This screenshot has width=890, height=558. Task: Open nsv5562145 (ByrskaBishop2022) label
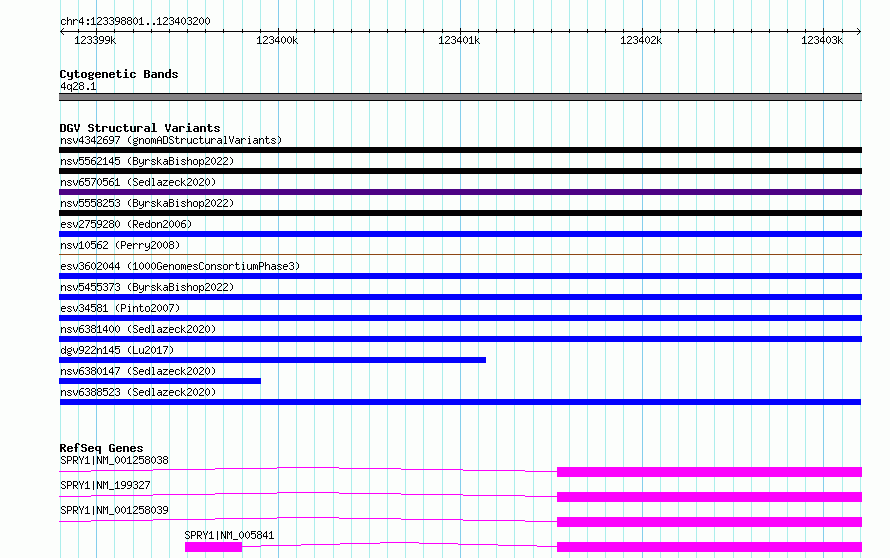(147, 161)
